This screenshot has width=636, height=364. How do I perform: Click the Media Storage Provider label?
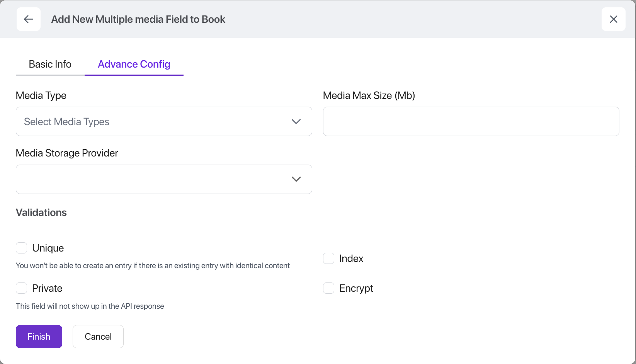click(x=67, y=153)
